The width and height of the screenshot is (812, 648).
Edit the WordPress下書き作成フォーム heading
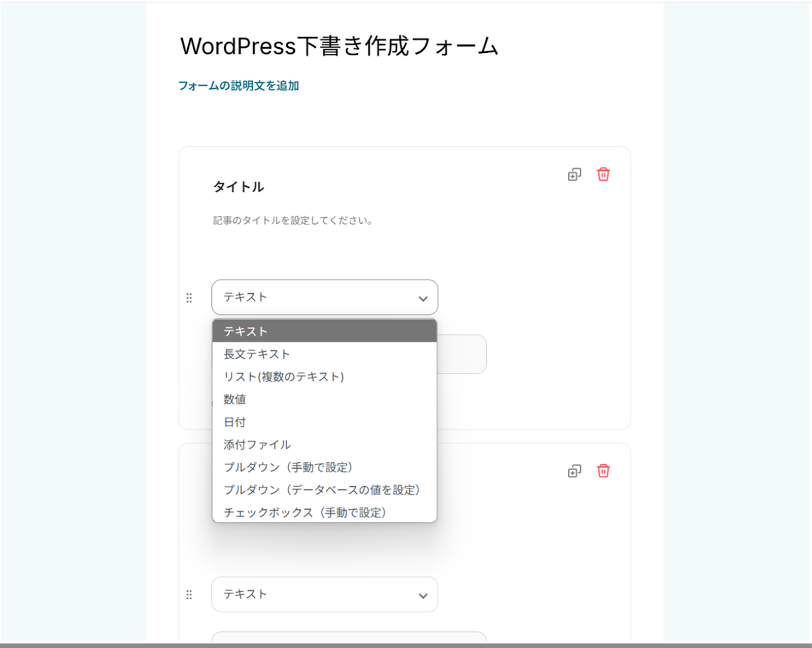point(339,46)
